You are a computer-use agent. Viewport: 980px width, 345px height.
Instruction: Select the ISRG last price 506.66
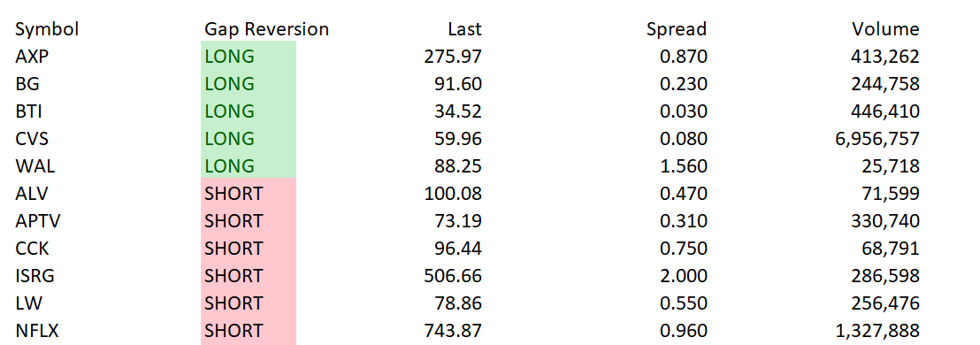[453, 276]
